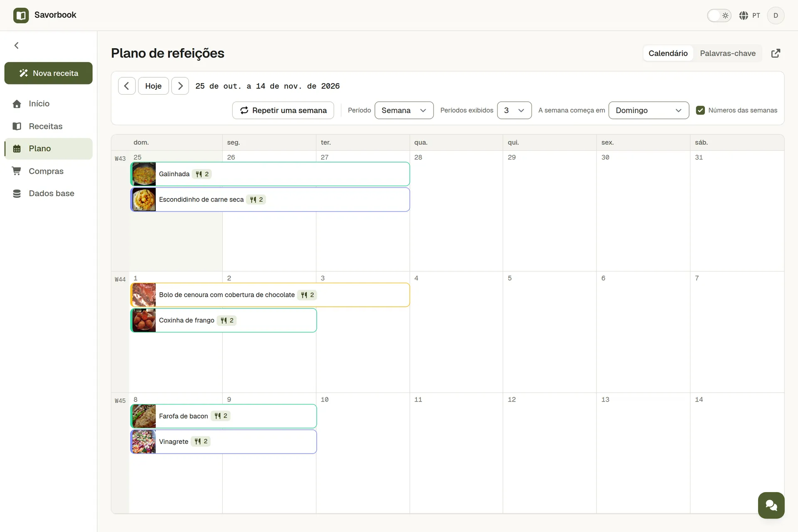The width and height of the screenshot is (798, 532).
Task: Click the PT language label
Action: click(756, 15)
